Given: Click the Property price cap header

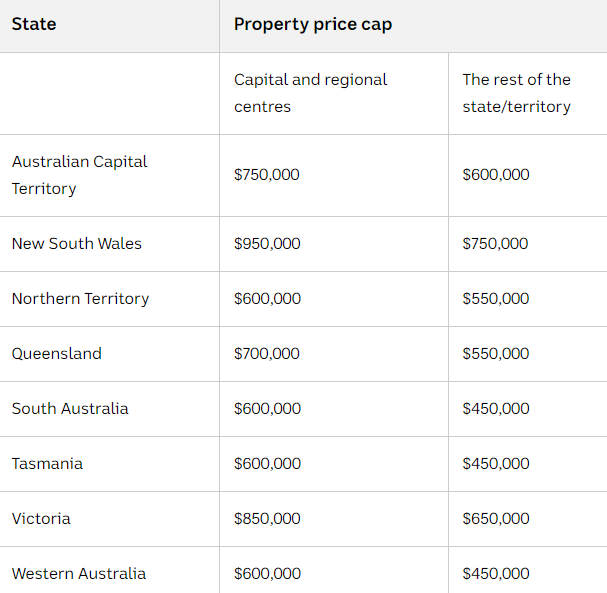Looking at the screenshot, I should (313, 25).
